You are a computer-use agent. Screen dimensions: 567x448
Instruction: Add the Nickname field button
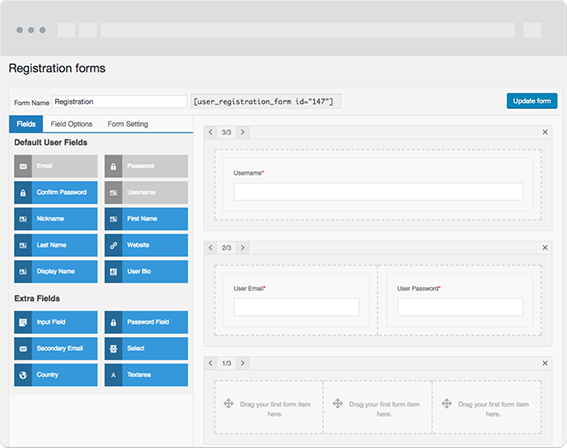[56, 219]
